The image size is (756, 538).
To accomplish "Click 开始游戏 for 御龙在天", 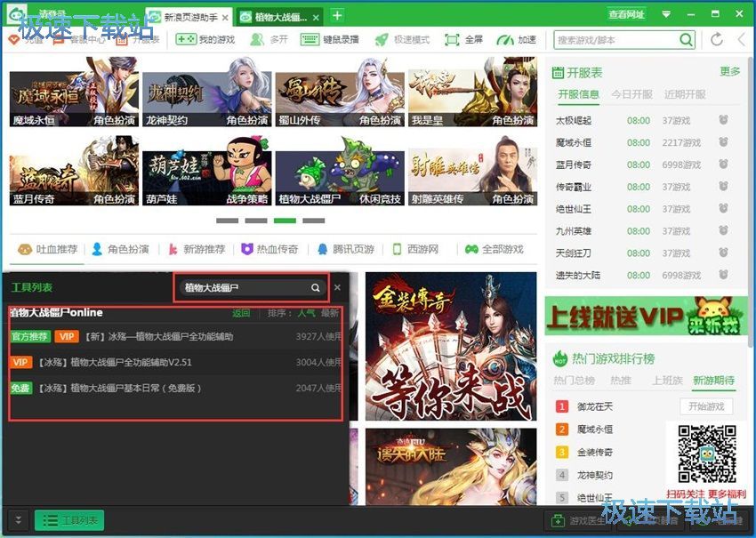I will (706, 406).
